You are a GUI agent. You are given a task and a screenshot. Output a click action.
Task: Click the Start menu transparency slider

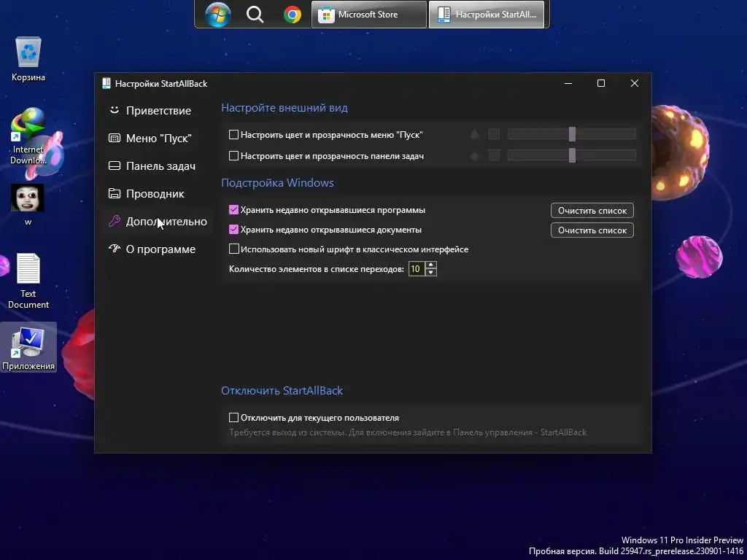572,134
